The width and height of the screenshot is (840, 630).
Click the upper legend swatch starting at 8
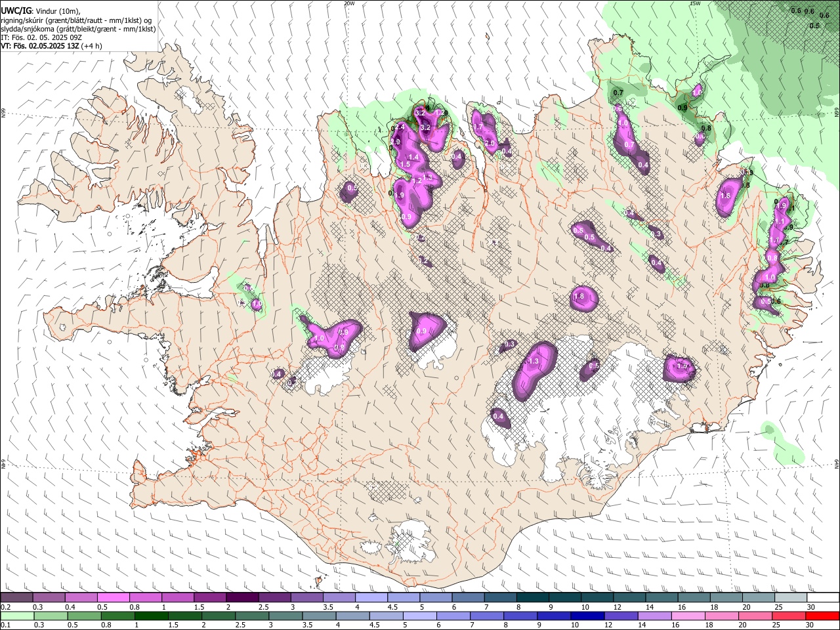[x=533, y=598]
